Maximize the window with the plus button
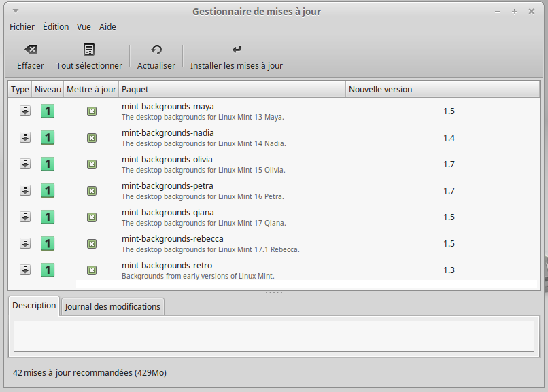Screen dimensions: 548x392 [x=515, y=12]
